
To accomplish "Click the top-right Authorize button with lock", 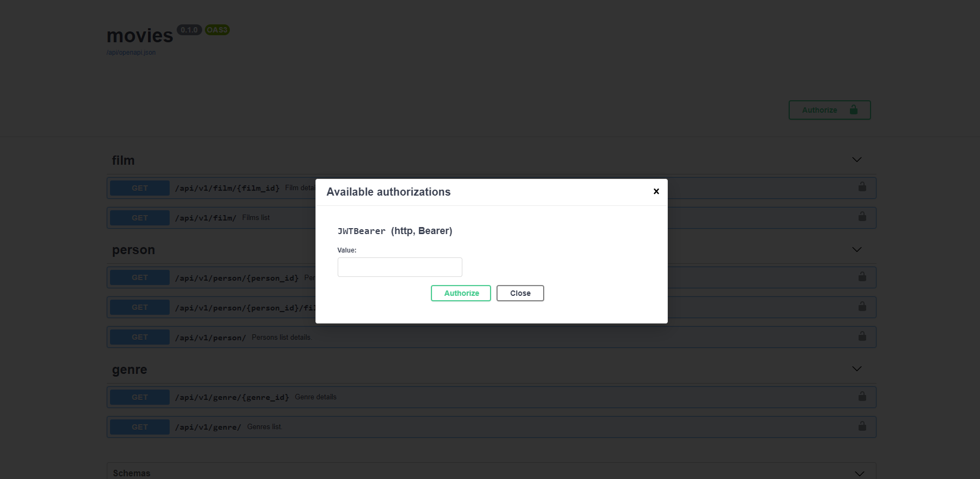I will tap(829, 110).
